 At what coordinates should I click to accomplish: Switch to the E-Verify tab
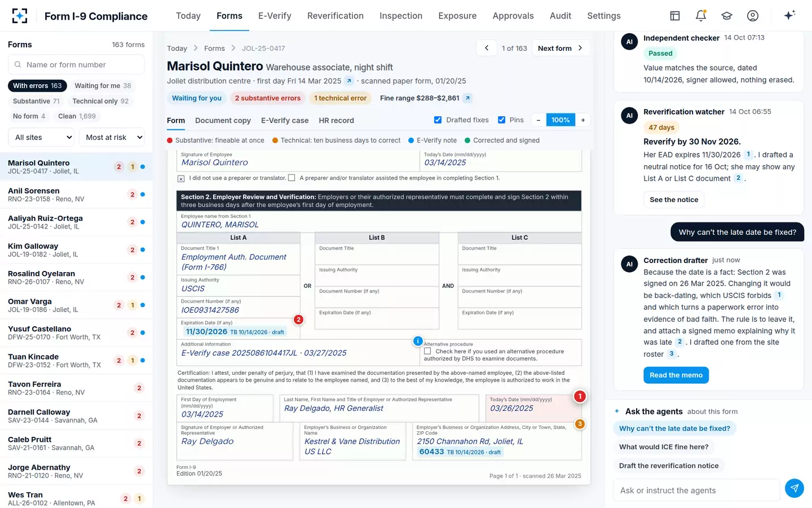pos(275,16)
